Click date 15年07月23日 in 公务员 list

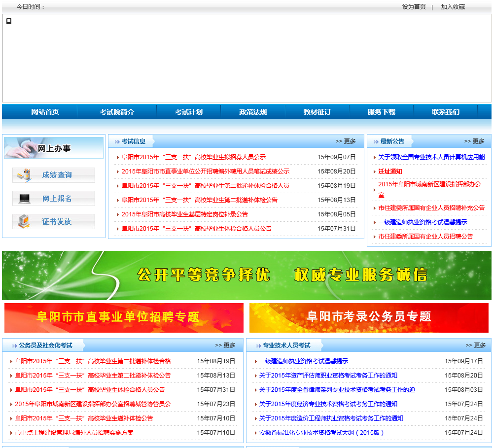coord(216,404)
